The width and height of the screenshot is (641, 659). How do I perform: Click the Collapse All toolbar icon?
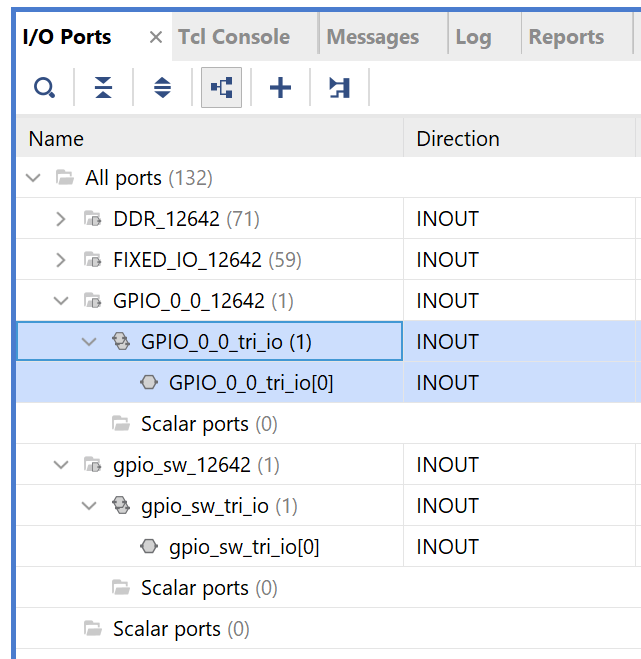point(103,87)
